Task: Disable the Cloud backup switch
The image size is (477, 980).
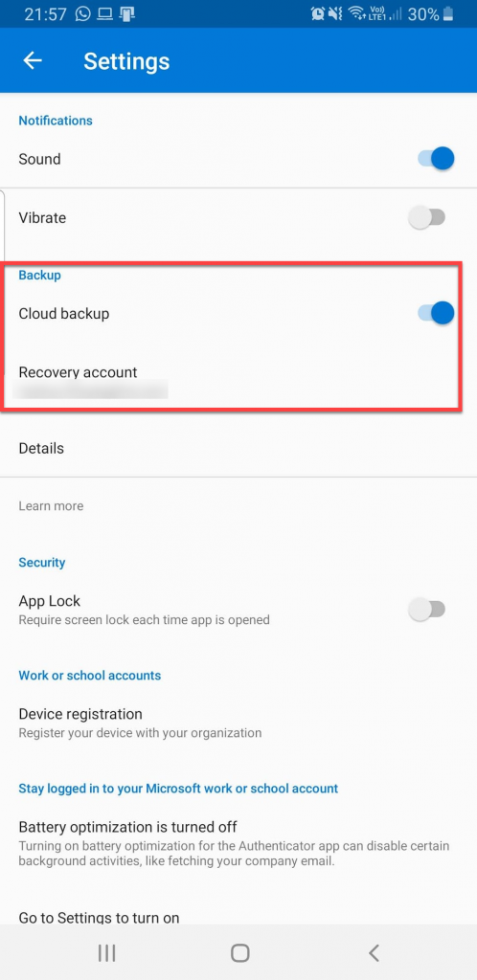Action: point(436,313)
